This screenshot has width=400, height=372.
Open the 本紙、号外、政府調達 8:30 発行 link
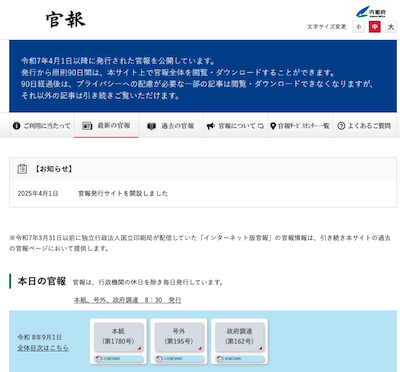click(127, 300)
